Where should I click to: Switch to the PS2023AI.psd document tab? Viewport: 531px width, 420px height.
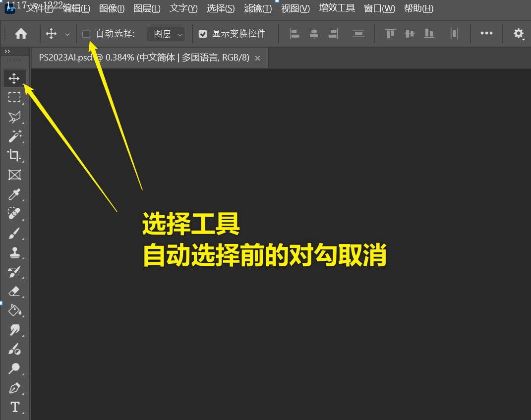(x=144, y=58)
